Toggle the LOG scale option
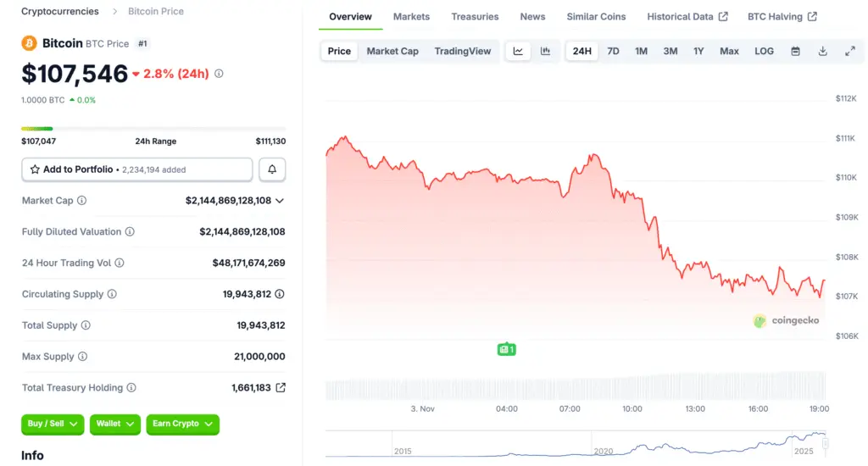 tap(764, 51)
